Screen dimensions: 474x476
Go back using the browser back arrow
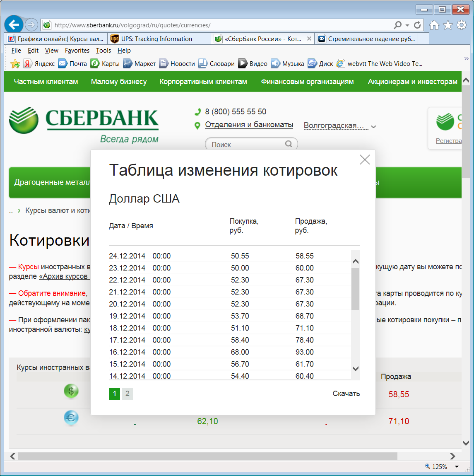point(14,24)
